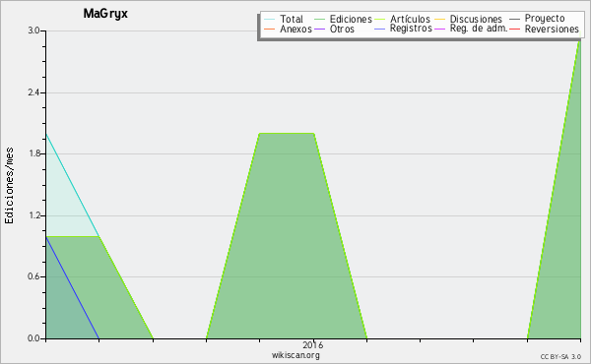Click the y-axis value '0.0'
This screenshot has width=591, height=364.
[x=33, y=338]
